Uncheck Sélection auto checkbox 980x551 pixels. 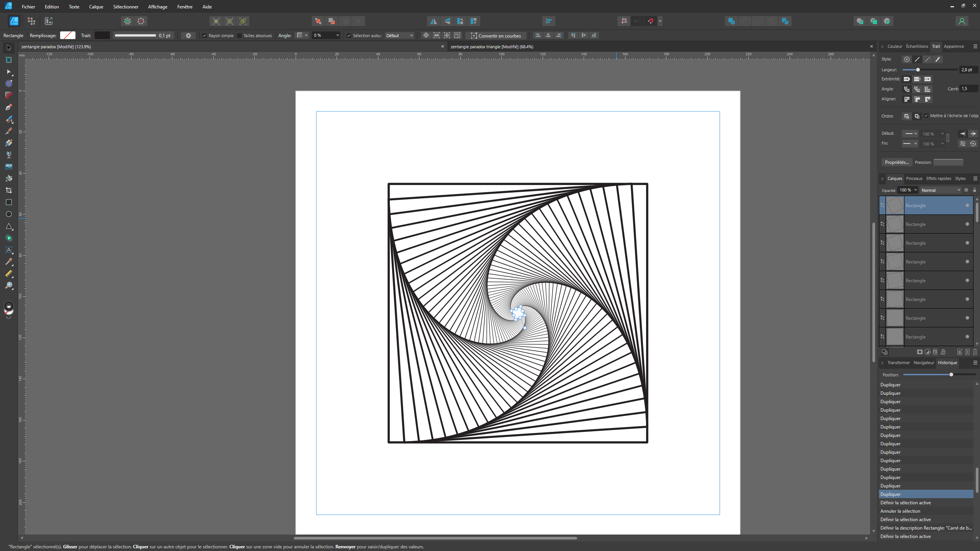pos(349,36)
